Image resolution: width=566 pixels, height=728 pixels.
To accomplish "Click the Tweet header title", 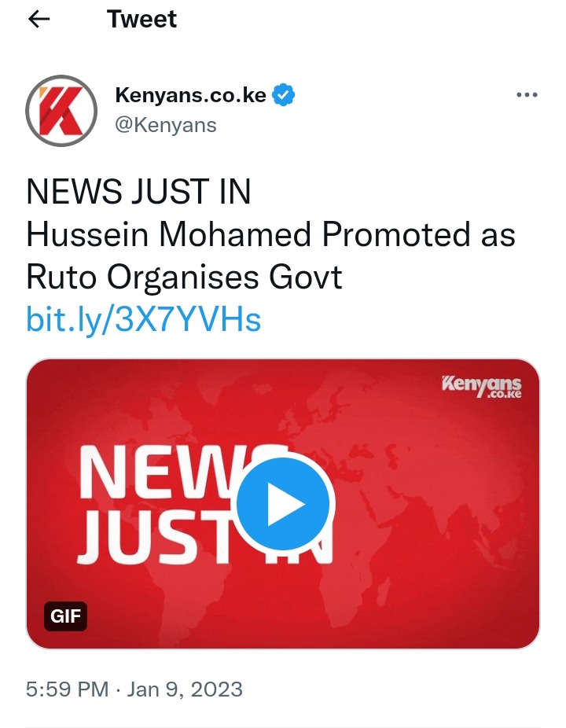I will (x=141, y=19).
